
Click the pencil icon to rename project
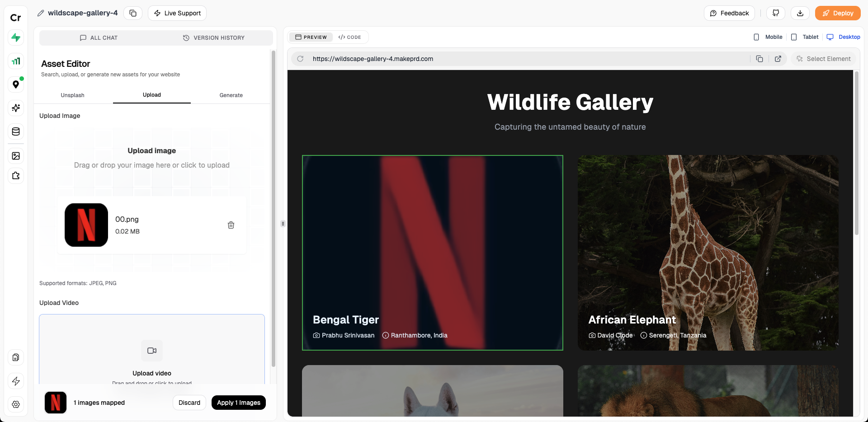pos(41,13)
